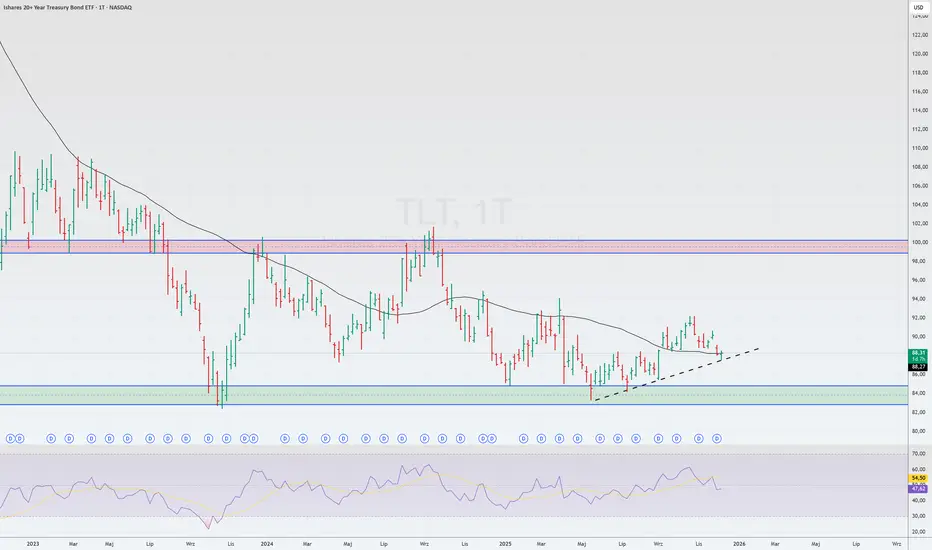Viewport: 932px width, 550px height.
Task: Click the 2023 label on time axis
Action: pos(33,543)
